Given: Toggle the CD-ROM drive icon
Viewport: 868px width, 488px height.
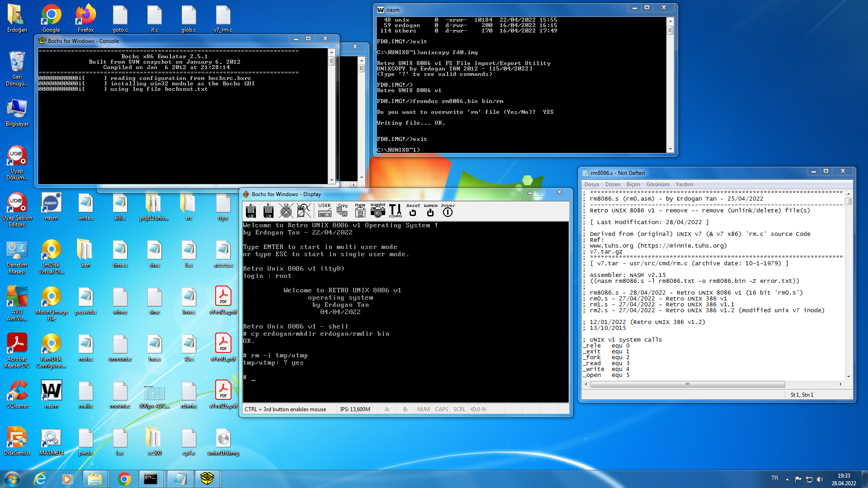Looking at the screenshot, I should pyautogui.click(x=286, y=211).
